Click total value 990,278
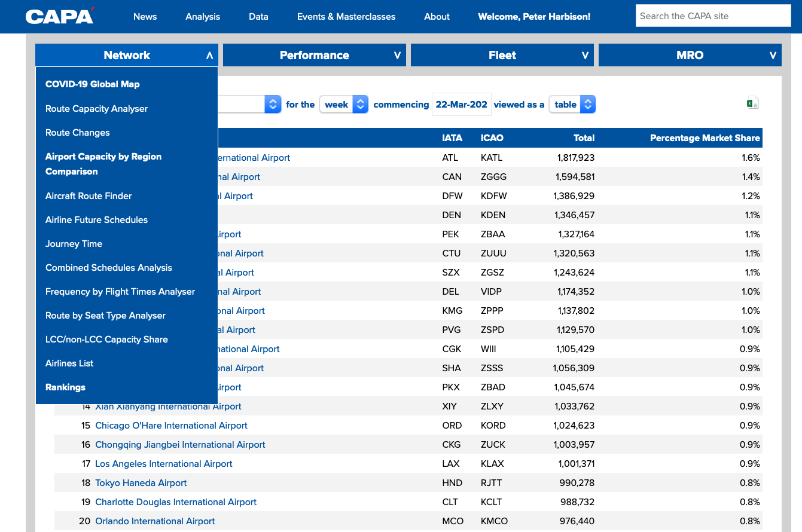The width and height of the screenshot is (802, 532). (x=577, y=482)
